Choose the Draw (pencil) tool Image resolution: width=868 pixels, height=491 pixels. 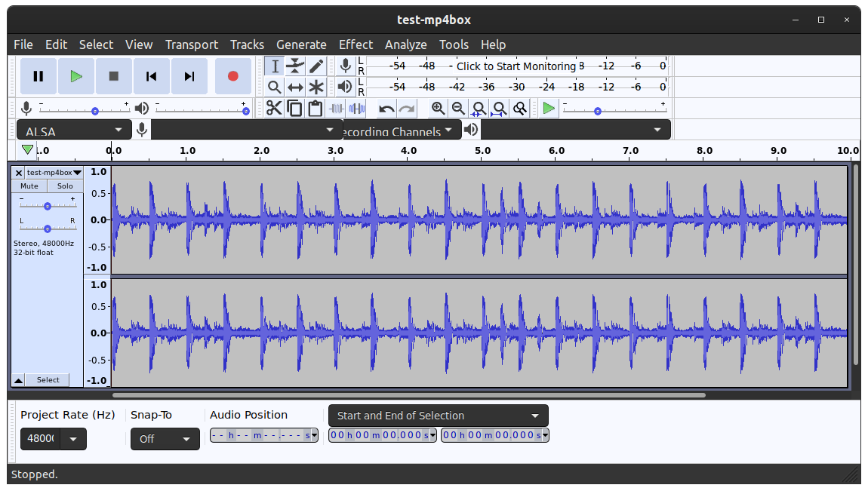316,66
